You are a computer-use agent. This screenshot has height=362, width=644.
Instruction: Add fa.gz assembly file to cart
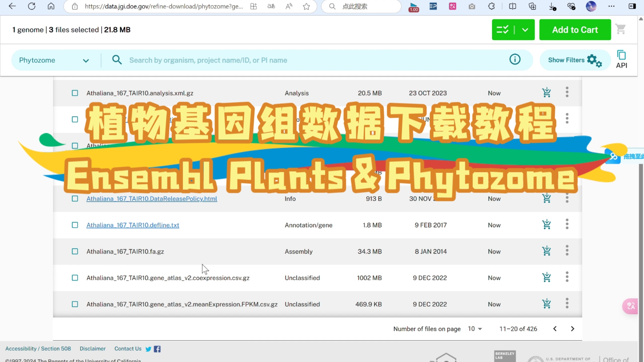(546, 251)
